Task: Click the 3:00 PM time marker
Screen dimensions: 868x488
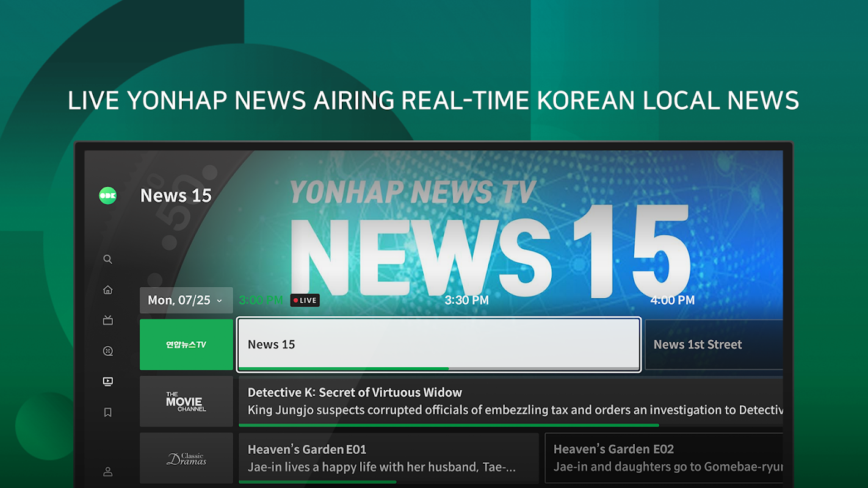Action: click(x=261, y=300)
